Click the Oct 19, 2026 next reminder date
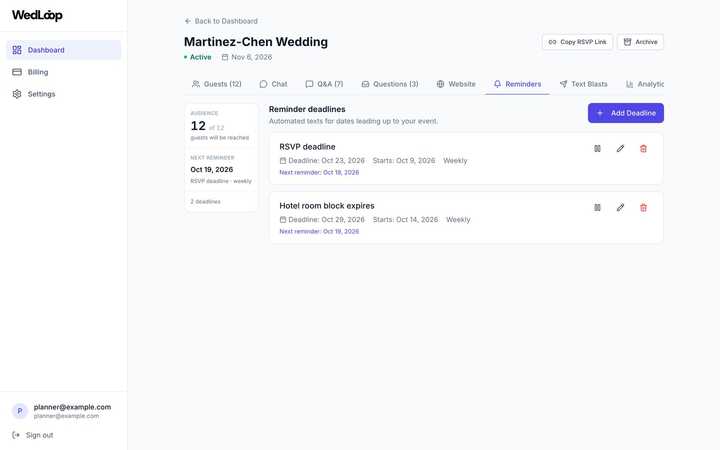Viewport: 720px width, 450px height. tap(212, 169)
